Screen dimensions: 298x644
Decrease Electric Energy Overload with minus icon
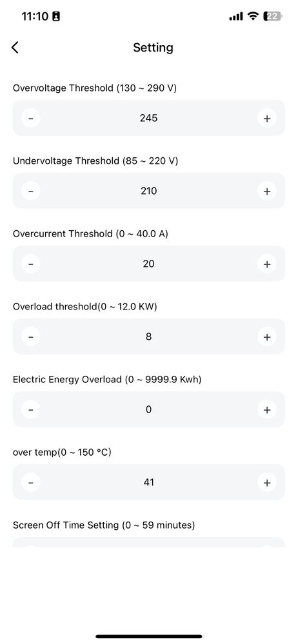click(31, 409)
